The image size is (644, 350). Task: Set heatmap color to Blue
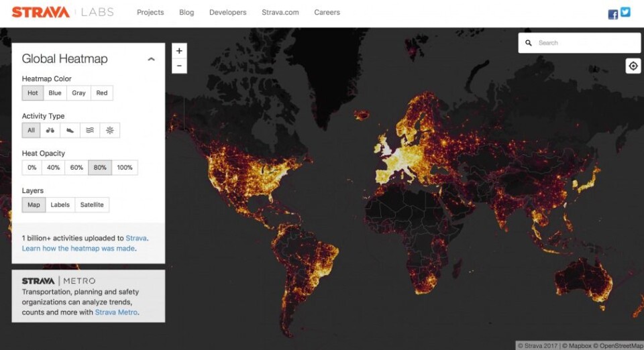click(55, 93)
